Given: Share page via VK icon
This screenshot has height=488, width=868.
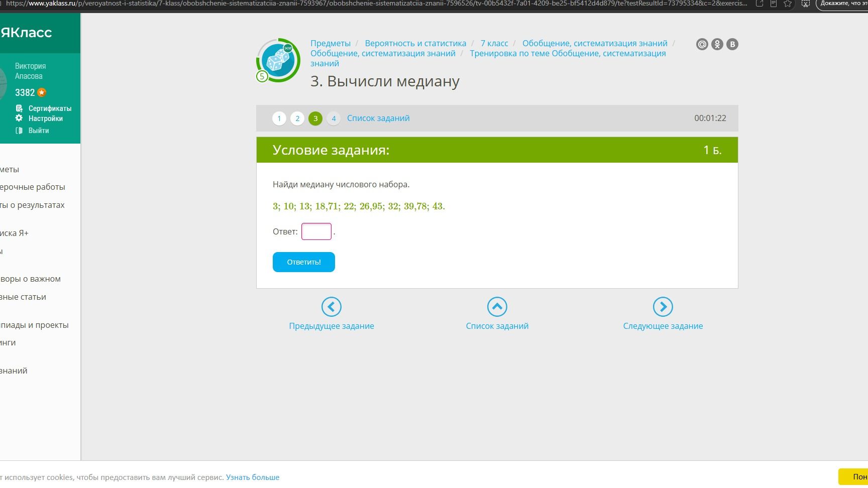Looking at the screenshot, I should click(732, 44).
